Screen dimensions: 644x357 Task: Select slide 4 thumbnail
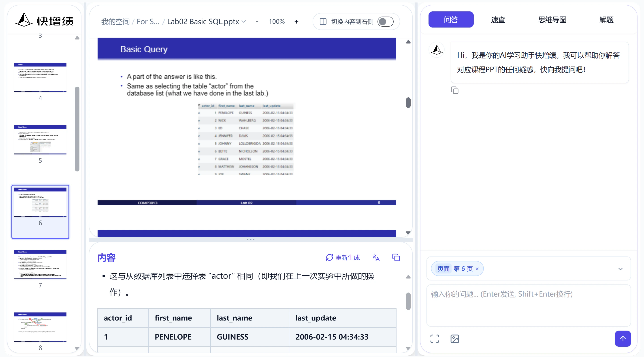[x=40, y=77]
